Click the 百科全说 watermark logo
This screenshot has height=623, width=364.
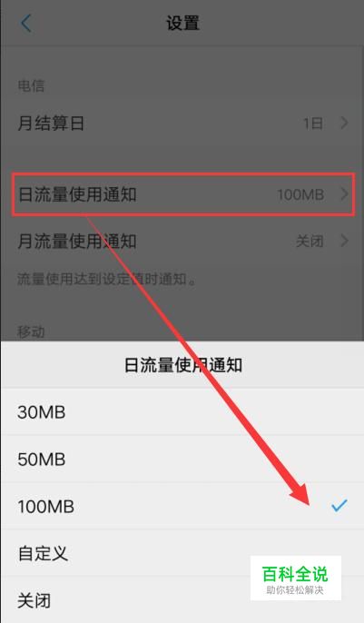(295, 578)
